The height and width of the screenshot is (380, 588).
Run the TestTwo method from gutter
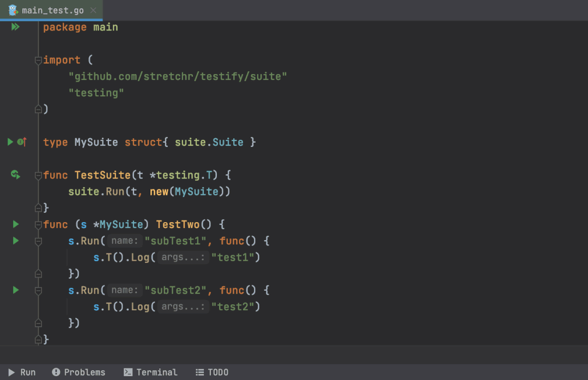16,224
